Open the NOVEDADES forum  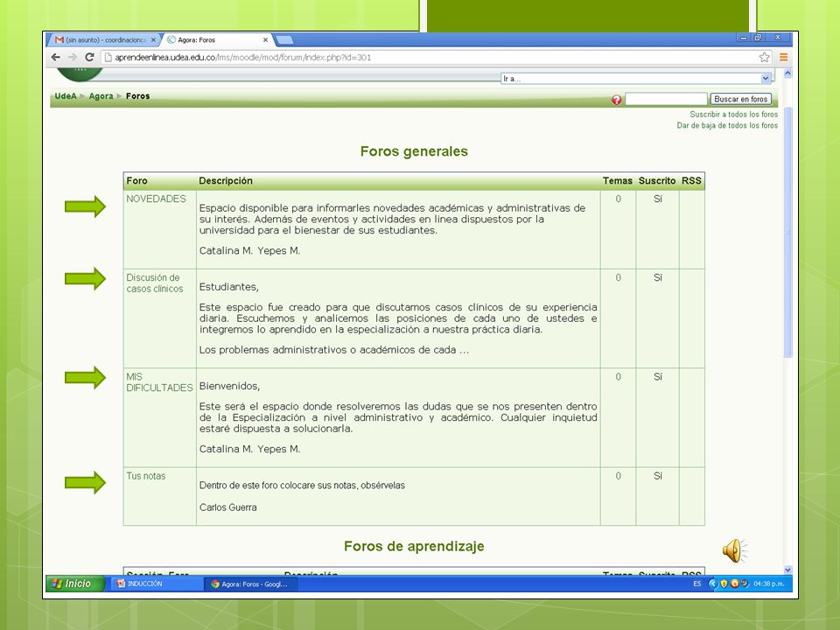pos(156,199)
